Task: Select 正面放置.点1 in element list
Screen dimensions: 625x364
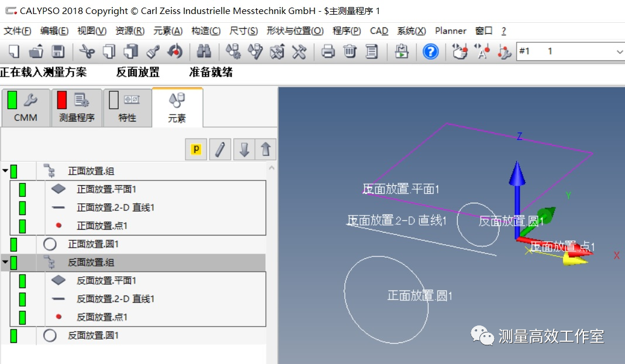Action: click(102, 226)
